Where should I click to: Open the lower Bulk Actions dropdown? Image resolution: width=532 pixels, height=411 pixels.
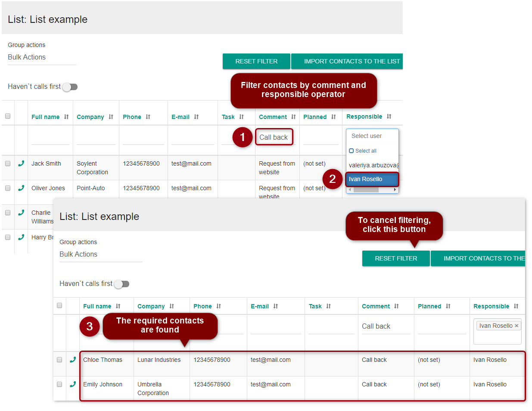[x=101, y=254]
